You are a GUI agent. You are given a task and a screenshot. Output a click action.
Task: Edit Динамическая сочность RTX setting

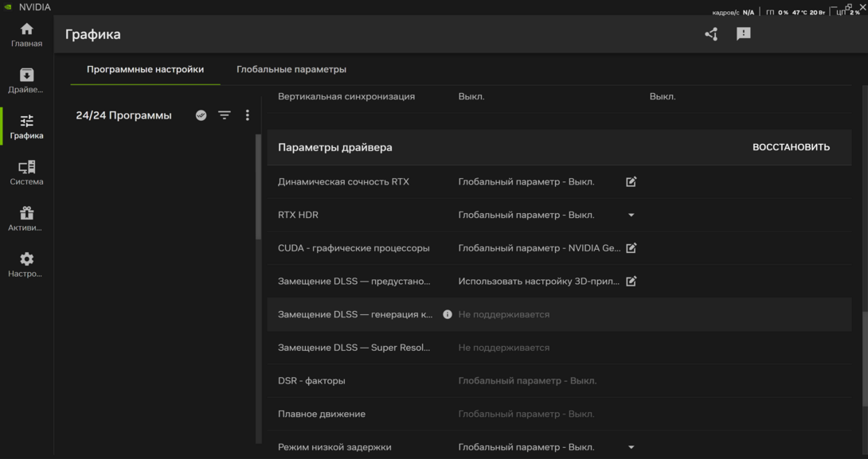631,181
